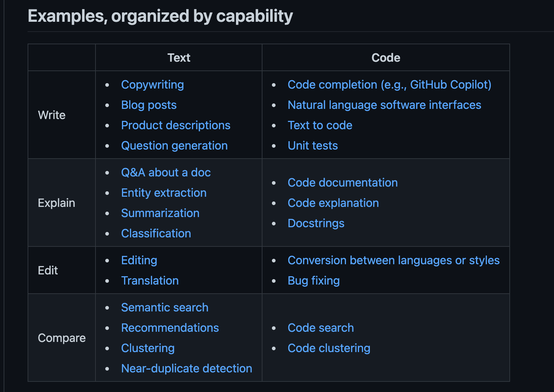This screenshot has height=392, width=554.
Task: Click the Product descriptions link
Action: pyautogui.click(x=176, y=125)
